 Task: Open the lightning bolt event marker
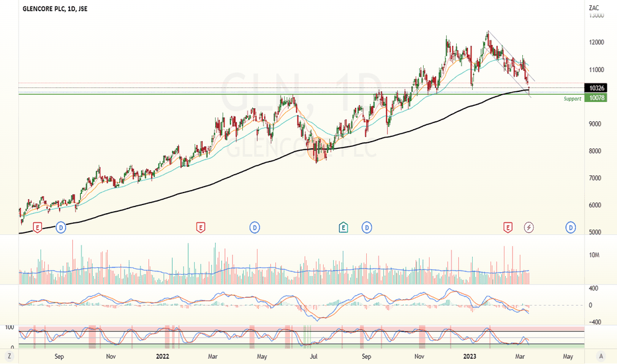529,228
